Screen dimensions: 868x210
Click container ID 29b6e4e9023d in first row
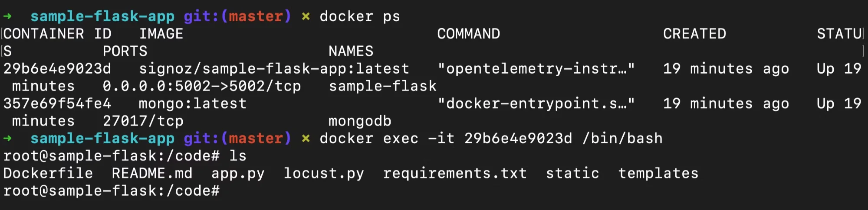(57, 68)
